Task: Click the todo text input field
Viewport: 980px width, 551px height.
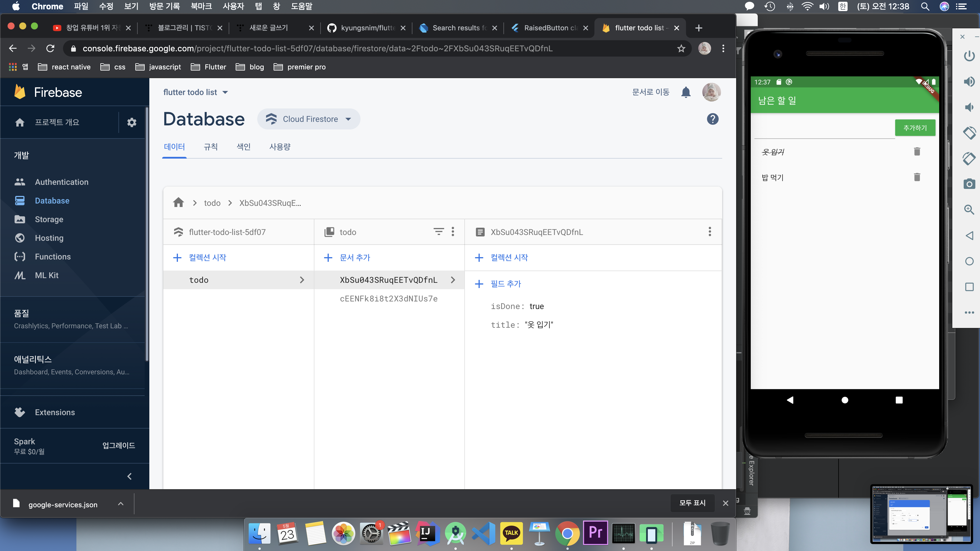Action: point(824,129)
